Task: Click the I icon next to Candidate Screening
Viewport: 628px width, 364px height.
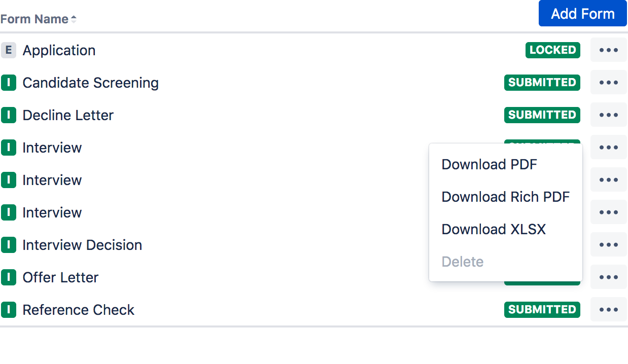Action: click(8, 83)
